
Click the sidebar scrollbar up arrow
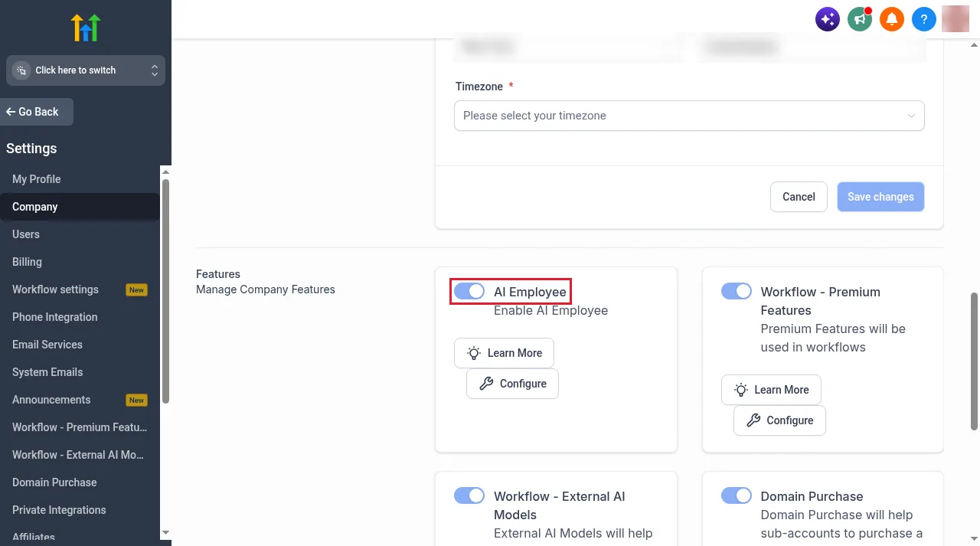pyautogui.click(x=165, y=172)
